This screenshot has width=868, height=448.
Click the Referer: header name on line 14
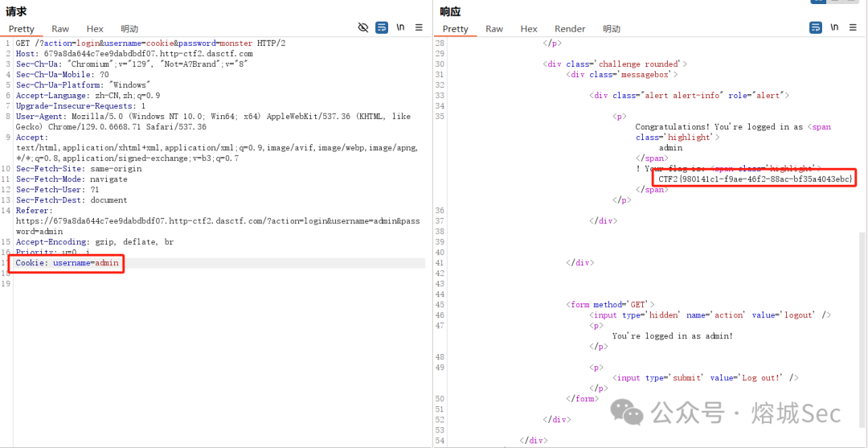pyautogui.click(x=35, y=211)
